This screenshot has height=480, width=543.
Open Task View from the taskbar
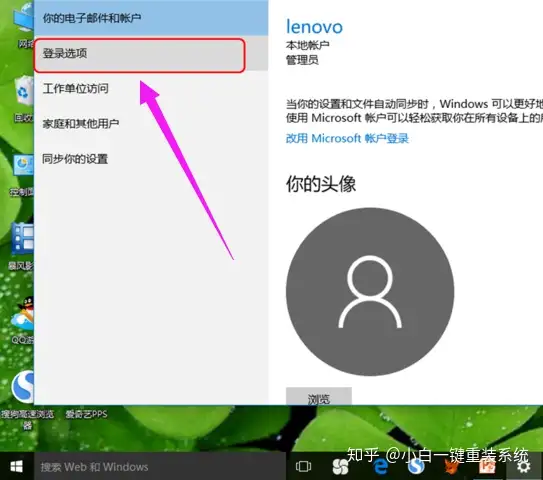tap(303, 466)
